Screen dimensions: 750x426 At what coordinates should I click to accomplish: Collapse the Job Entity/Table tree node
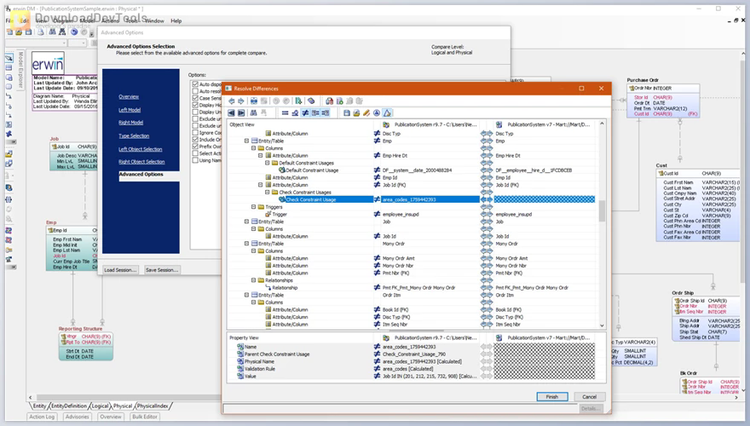tap(247, 222)
